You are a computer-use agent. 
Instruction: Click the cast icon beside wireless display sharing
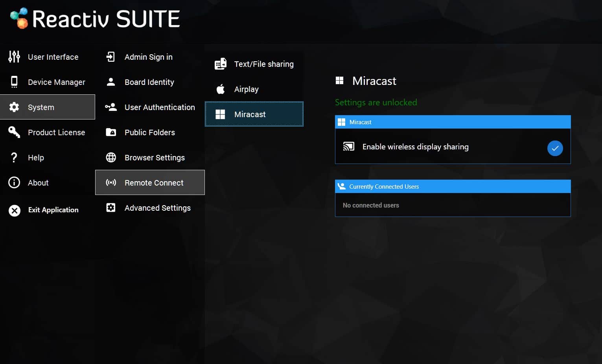[x=348, y=147]
